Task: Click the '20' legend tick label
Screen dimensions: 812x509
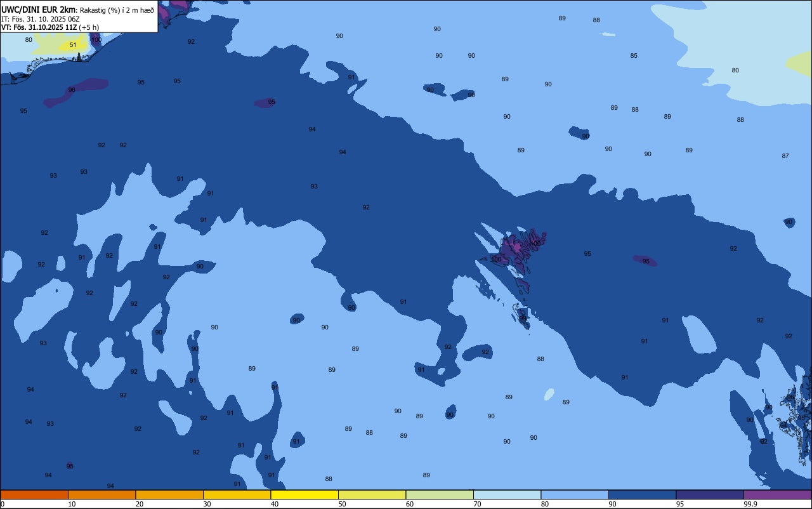Action: pos(140,504)
